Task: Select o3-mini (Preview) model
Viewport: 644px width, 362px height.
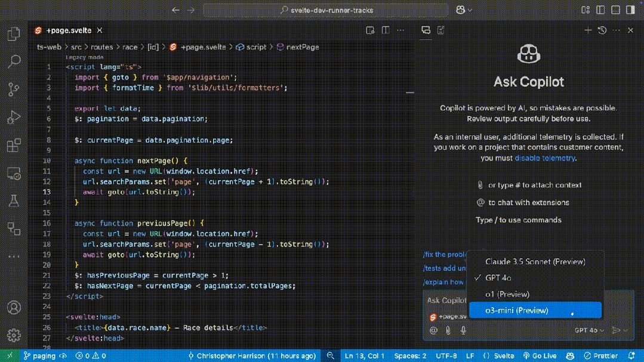Action: [x=517, y=310]
